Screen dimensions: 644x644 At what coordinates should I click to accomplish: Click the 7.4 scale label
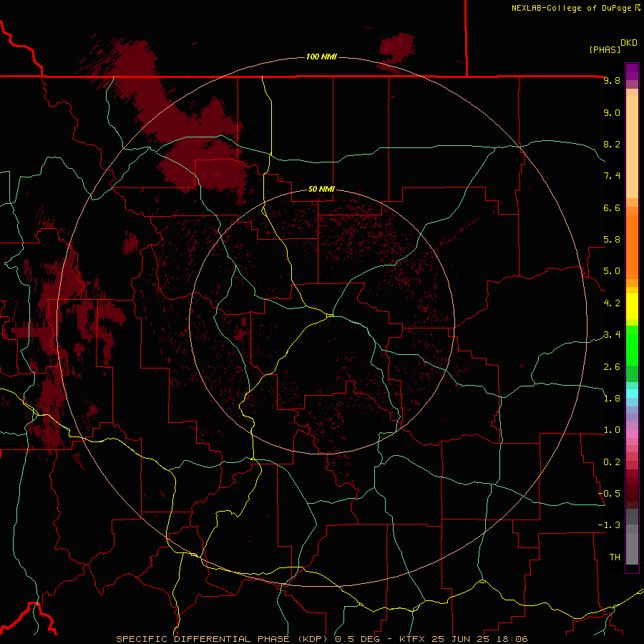pos(612,176)
